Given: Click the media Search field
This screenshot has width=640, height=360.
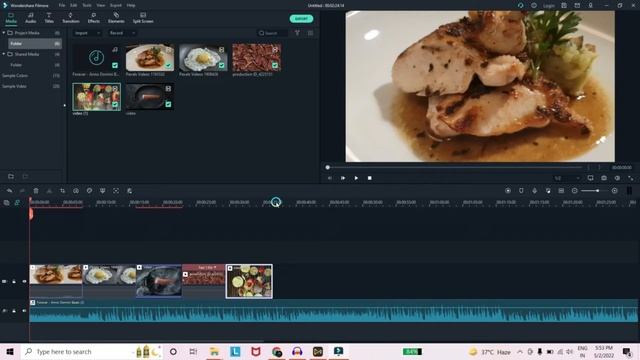Looking at the screenshot, I should point(273,33).
